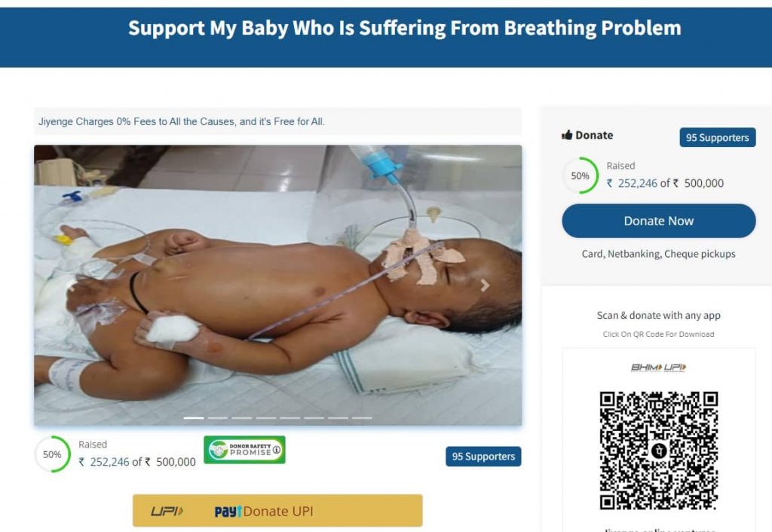The image size is (772, 532).
Task: Click the baby photo in the carousel
Action: pyautogui.click(x=278, y=286)
